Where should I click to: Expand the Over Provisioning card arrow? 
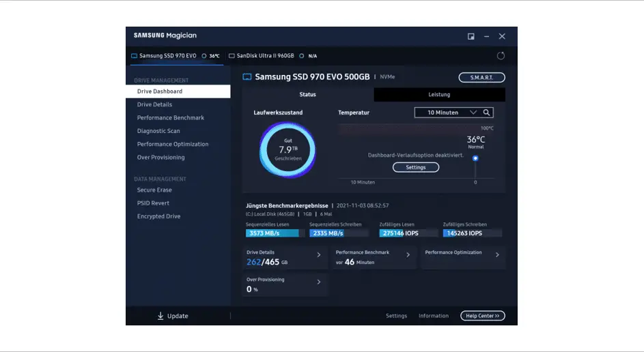[319, 282]
